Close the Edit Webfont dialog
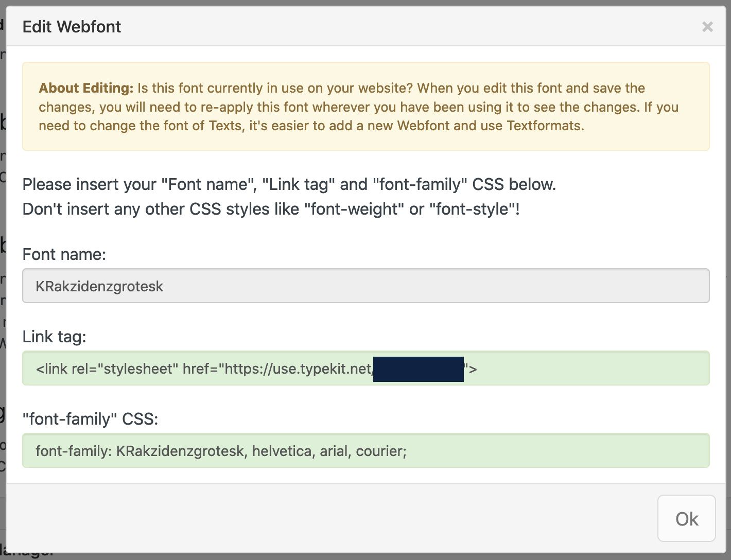The height and width of the screenshot is (560, 731). (x=707, y=27)
